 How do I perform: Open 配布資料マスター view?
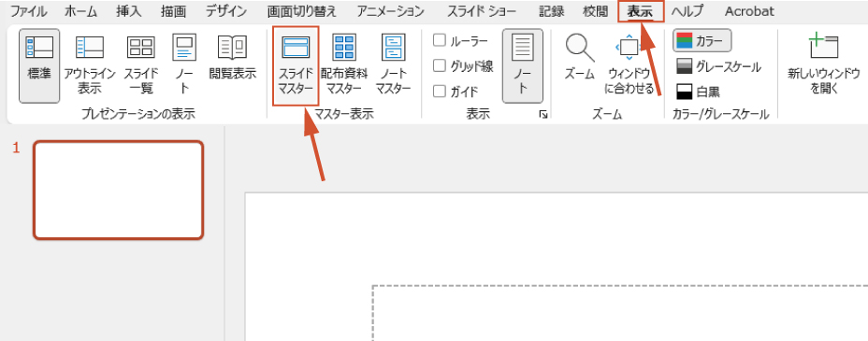pyautogui.click(x=344, y=65)
